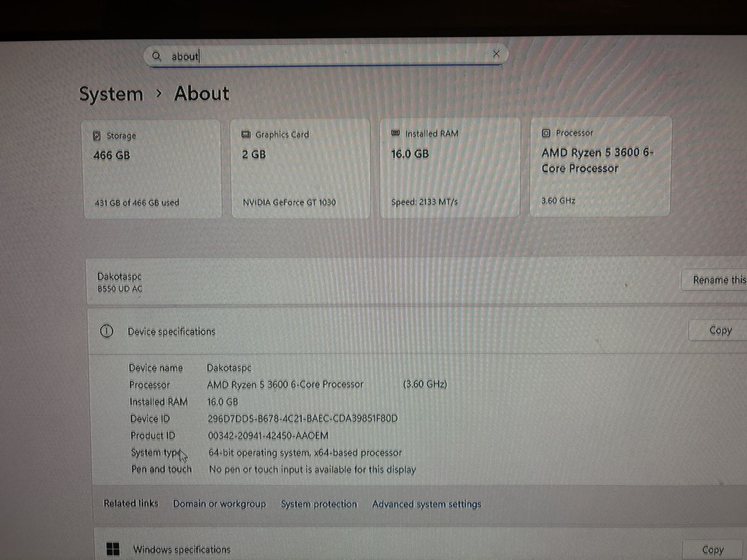Click the search magnifier icon

point(156,56)
